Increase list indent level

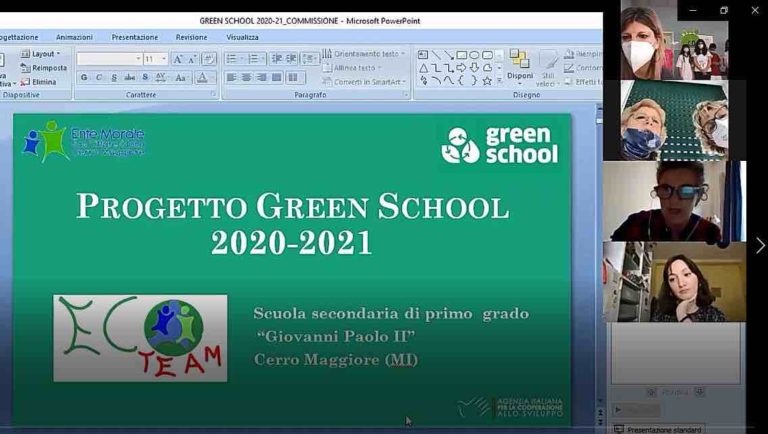291,59
